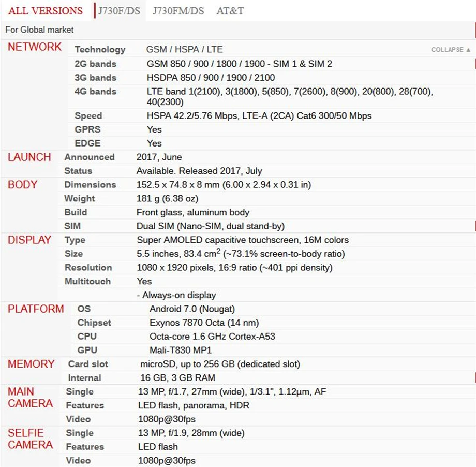This screenshot has width=476, height=467.
Task: Click the GPU label
Action: (87, 350)
